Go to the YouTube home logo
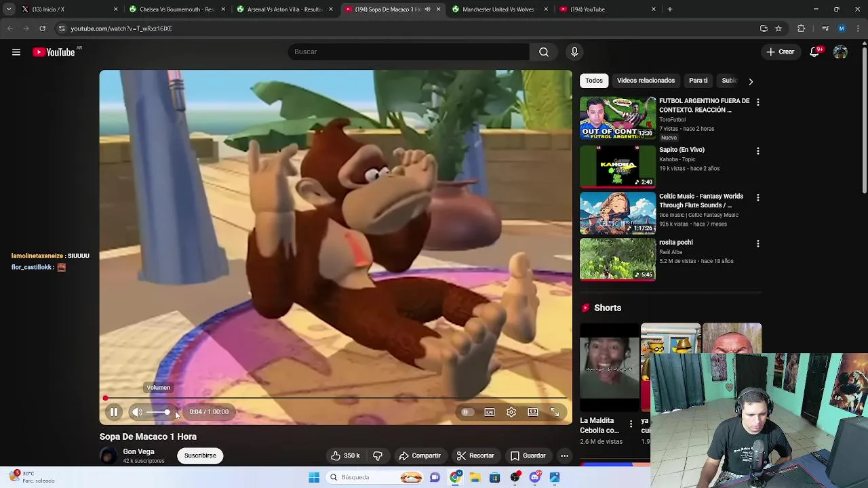The width and height of the screenshot is (868, 488). 54,52
